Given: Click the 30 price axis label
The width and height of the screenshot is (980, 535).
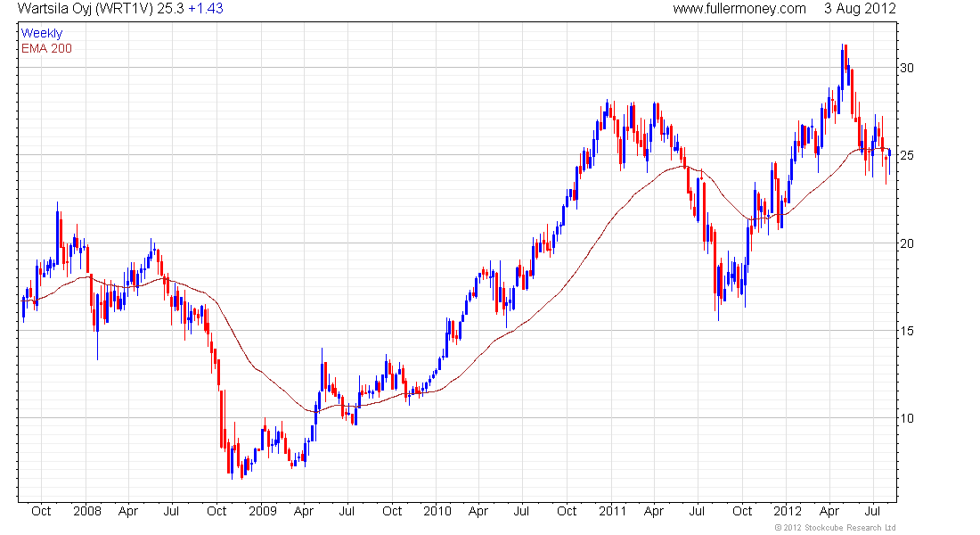Looking at the screenshot, I should click(906, 68).
